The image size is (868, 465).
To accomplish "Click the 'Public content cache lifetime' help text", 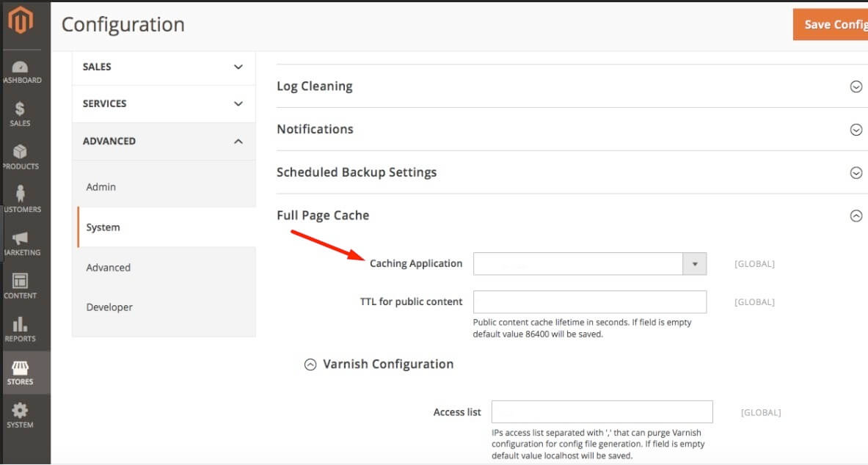I will [582, 329].
